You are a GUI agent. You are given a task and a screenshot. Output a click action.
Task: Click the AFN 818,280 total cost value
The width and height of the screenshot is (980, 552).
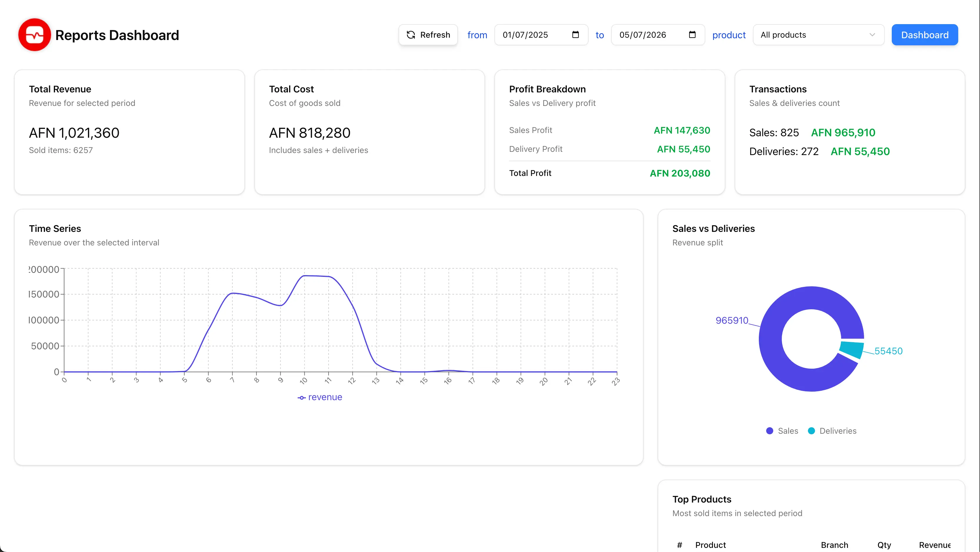310,133
